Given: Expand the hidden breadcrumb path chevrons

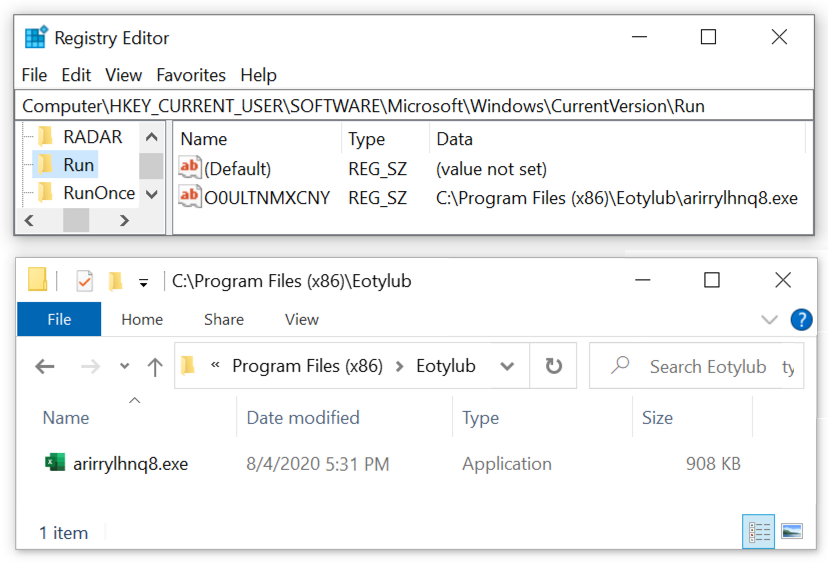Looking at the screenshot, I should [215, 364].
